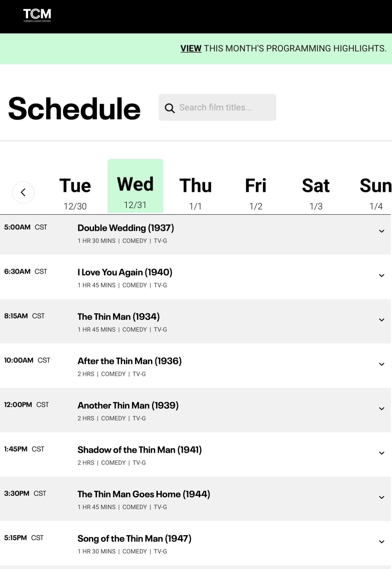392x569 pixels.
Task: Expand I Love You Again details
Action: coord(381,275)
